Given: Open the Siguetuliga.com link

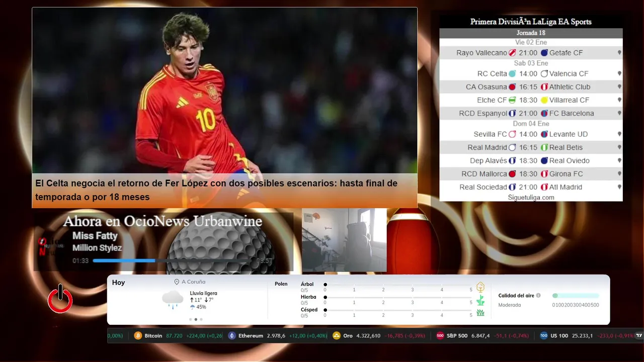Looking at the screenshot, I should [531, 198].
